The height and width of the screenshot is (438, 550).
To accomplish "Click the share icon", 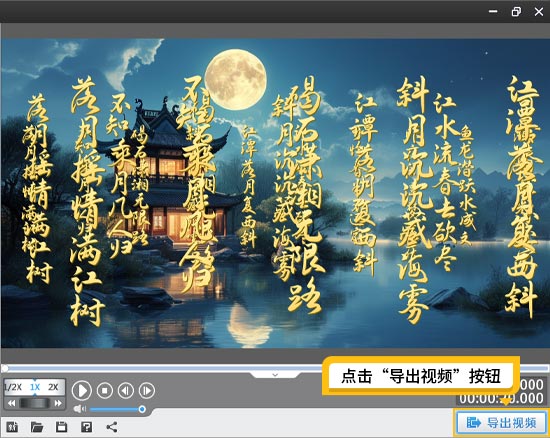I will 112,427.
